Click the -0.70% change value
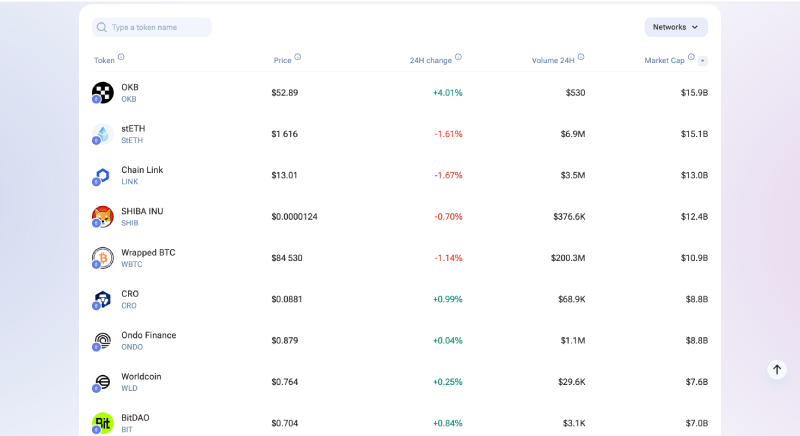This screenshot has height=436, width=800. point(448,217)
